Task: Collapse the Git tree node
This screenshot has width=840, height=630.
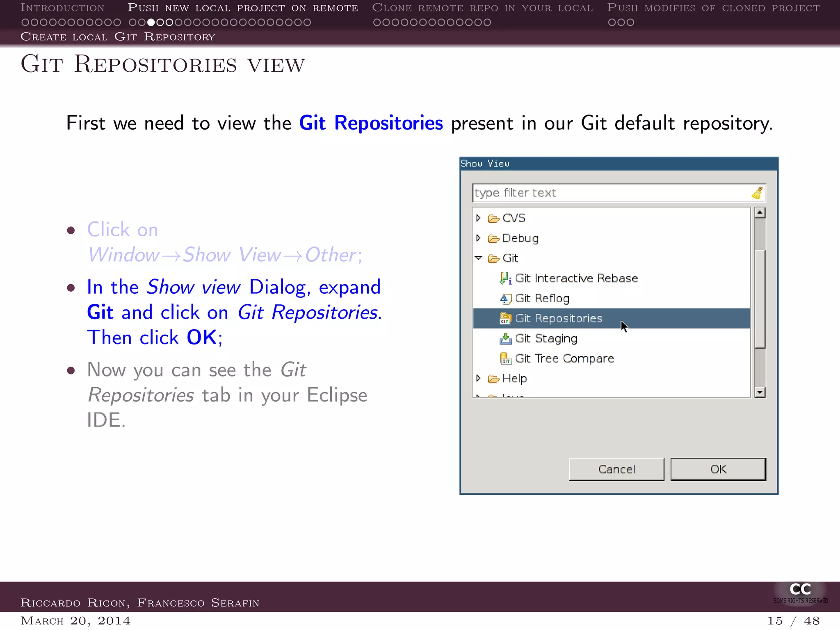Action: (x=478, y=258)
